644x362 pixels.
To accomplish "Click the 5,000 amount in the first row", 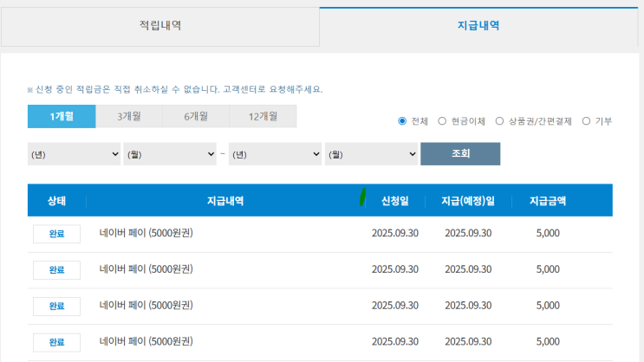I will click(x=548, y=233).
